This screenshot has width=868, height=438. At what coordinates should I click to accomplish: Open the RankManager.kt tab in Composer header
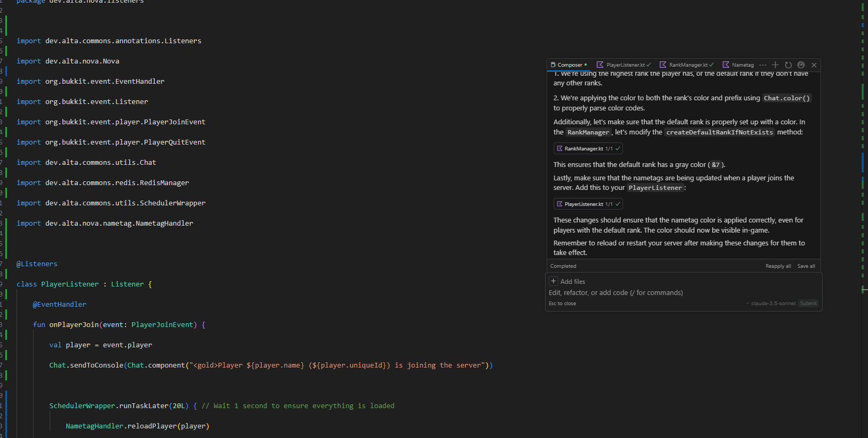click(686, 65)
